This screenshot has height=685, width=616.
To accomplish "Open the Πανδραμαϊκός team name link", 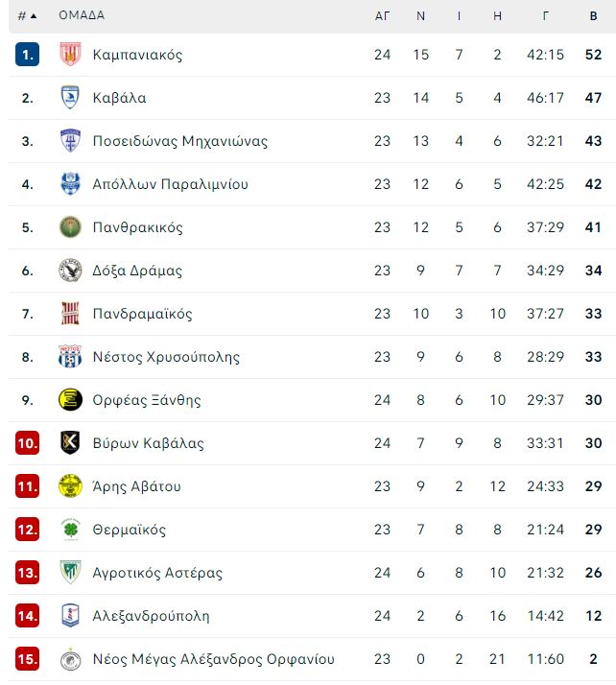I will (x=142, y=314).
